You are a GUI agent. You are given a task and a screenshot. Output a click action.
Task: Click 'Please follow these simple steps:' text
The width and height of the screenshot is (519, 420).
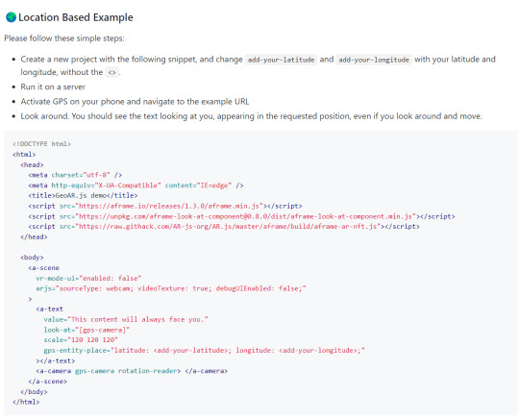[x=64, y=38]
